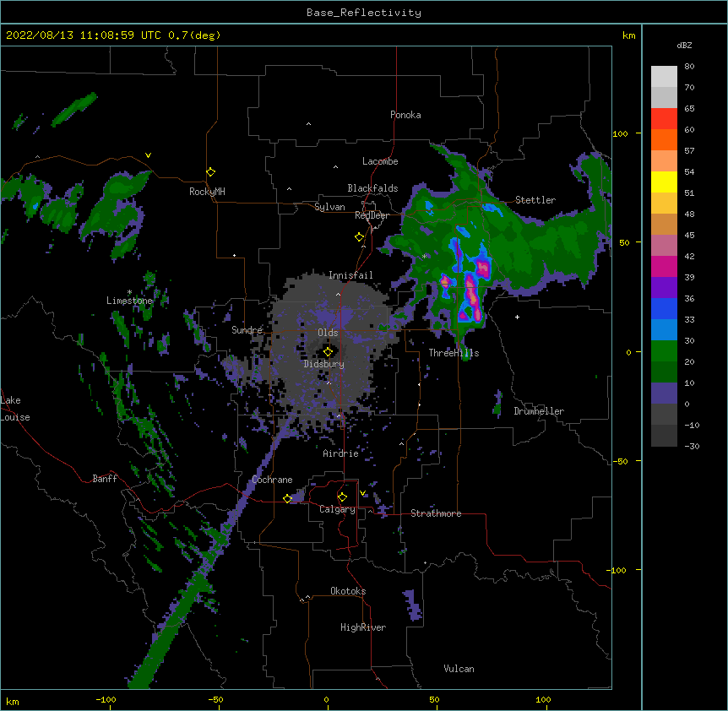
Task: Click the ThreeHills label
Action: point(454,353)
